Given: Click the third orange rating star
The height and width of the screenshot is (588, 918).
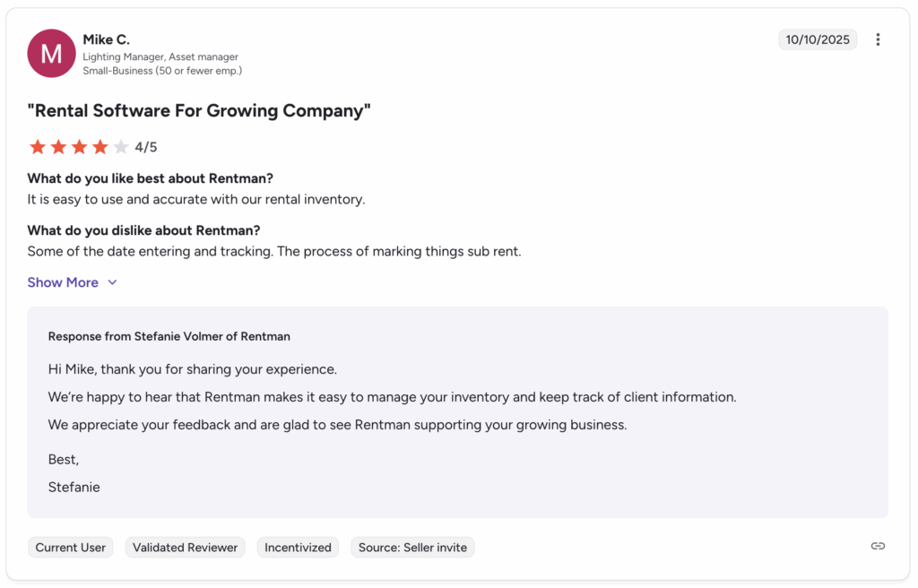Looking at the screenshot, I should tap(79, 147).
